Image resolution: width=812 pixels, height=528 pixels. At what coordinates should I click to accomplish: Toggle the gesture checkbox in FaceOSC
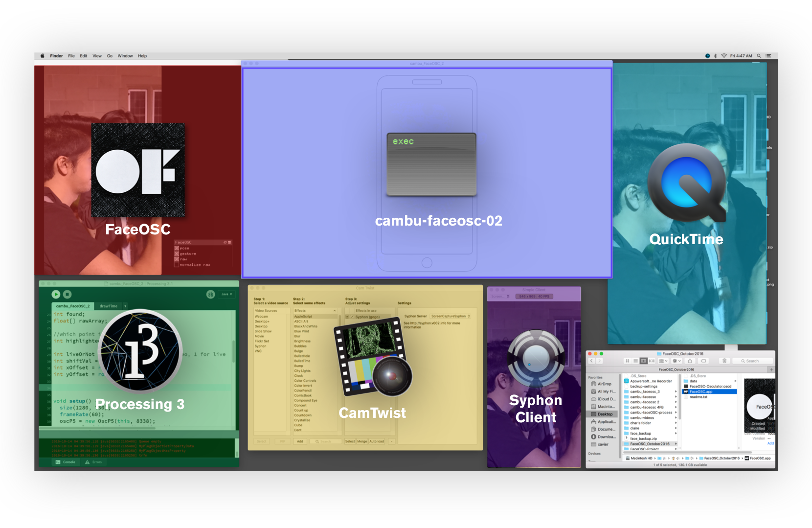[x=177, y=253]
